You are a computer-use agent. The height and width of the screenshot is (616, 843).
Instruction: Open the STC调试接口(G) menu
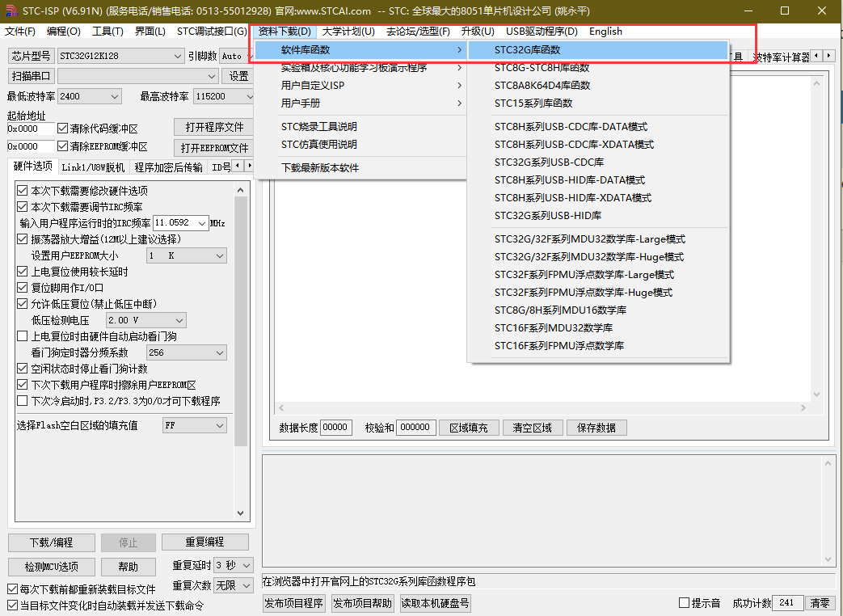tap(212, 32)
